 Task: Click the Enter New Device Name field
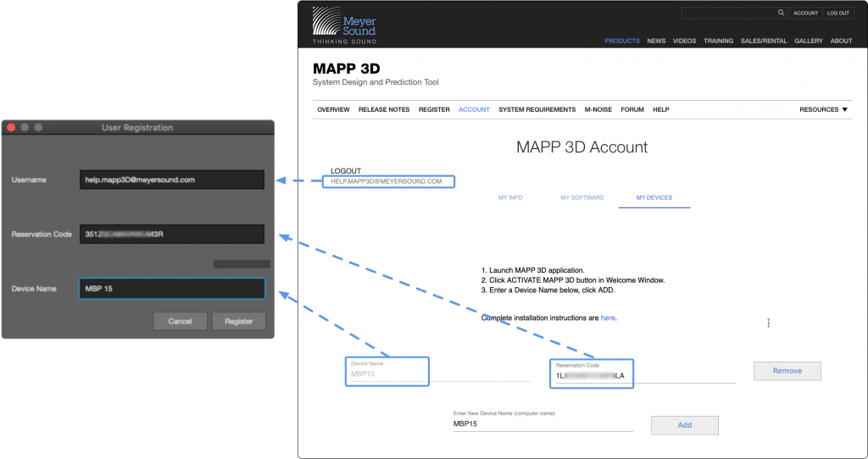[x=543, y=423]
